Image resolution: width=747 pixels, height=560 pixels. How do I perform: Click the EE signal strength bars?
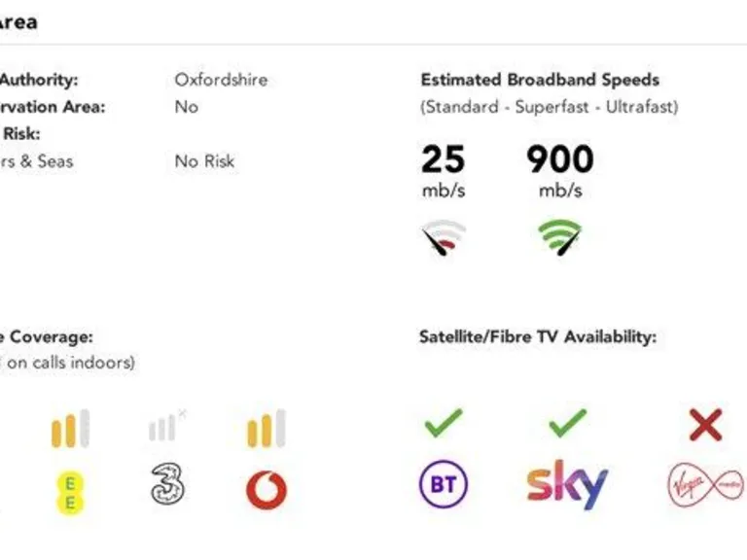(x=70, y=428)
